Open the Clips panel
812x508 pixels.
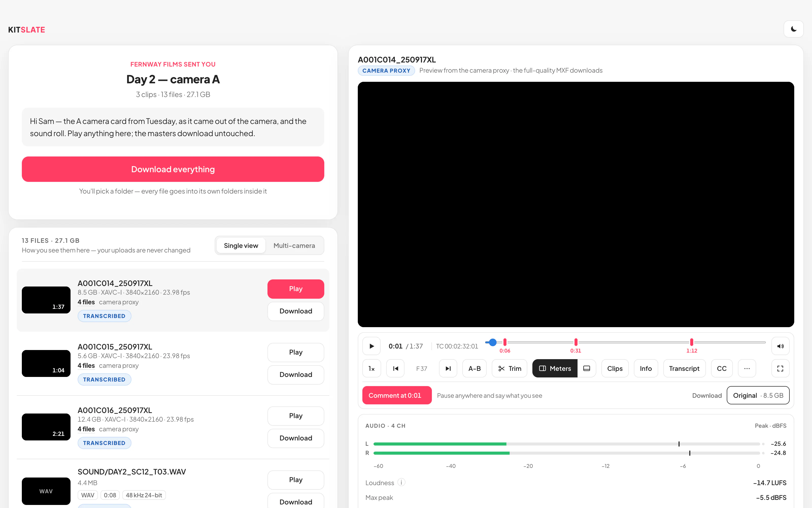pyautogui.click(x=615, y=369)
